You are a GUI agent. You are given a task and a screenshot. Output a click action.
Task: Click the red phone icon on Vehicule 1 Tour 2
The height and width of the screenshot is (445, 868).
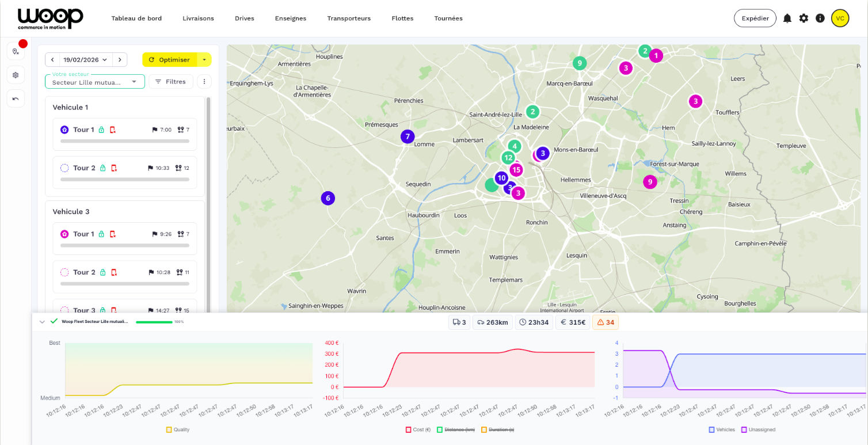(114, 168)
